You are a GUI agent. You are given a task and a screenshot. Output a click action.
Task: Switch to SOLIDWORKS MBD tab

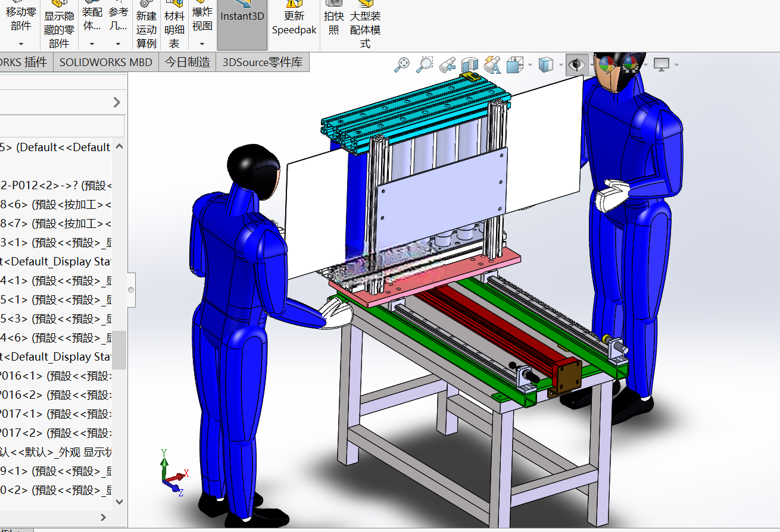coord(106,62)
